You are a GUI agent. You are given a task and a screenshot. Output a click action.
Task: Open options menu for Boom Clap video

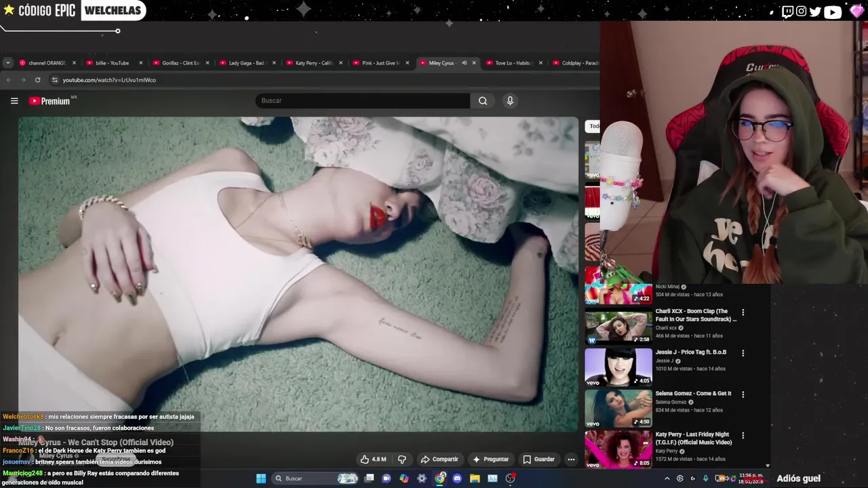(x=743, y=312)
